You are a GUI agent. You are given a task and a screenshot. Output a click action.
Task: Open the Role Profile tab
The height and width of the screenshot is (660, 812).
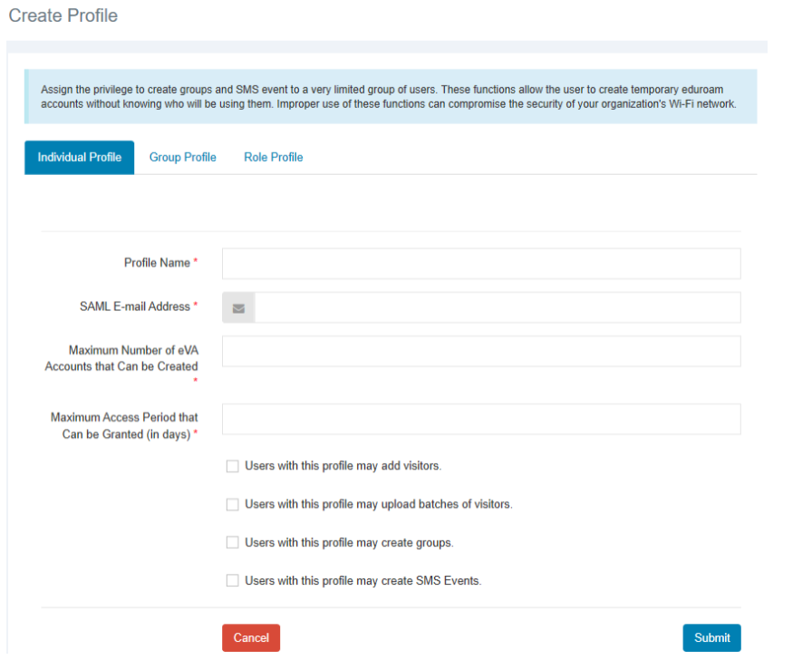273,158
